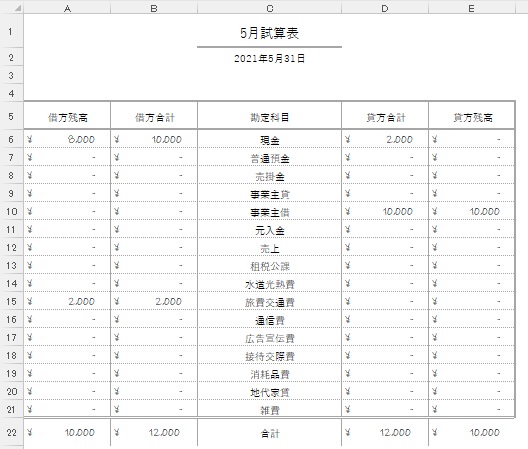Click 2,000 debit balance for 旅費交通費

tap(67, 301)
